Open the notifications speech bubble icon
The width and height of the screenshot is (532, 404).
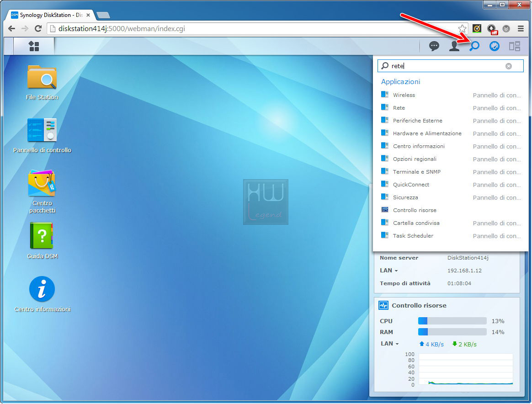pos(434,46)
